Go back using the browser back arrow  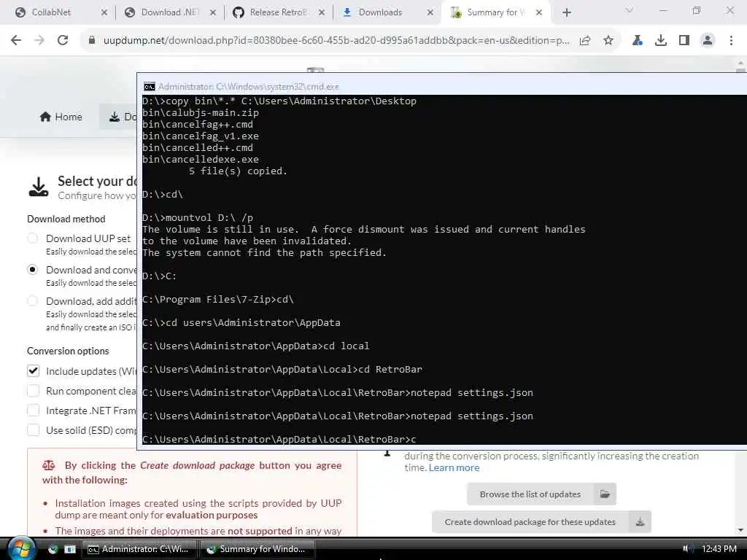point(16,41)
